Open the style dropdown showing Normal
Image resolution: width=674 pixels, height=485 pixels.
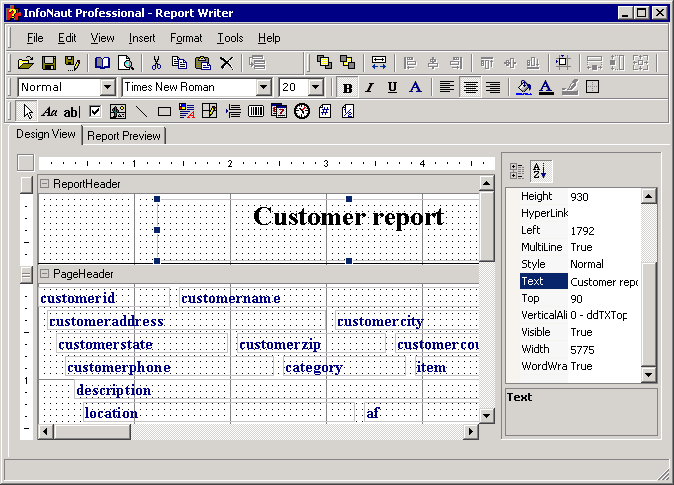pyautogui.click(x=107, y=87)
